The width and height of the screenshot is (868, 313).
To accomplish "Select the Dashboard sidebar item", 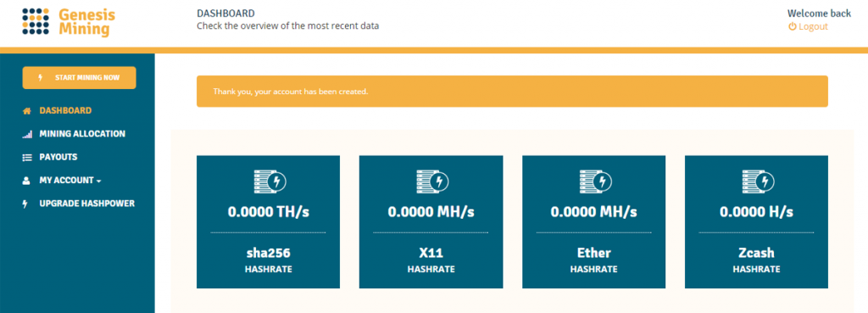I will (65, 111).
